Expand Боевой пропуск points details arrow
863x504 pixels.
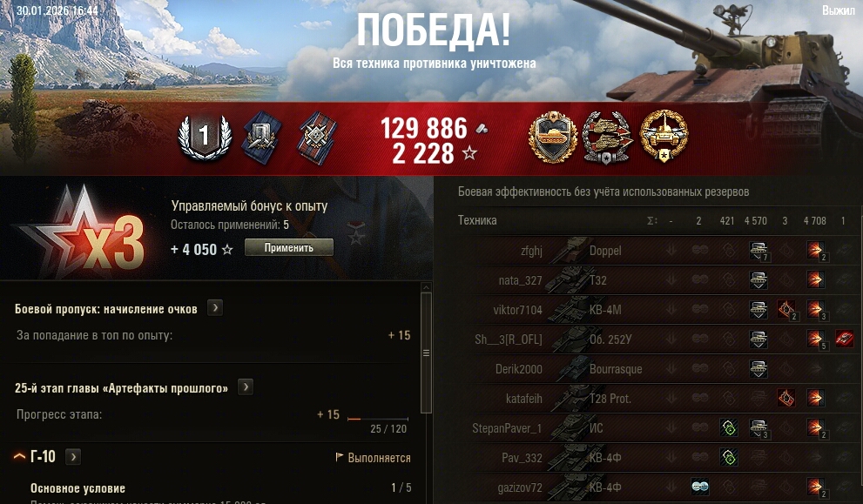click(215, 307)
